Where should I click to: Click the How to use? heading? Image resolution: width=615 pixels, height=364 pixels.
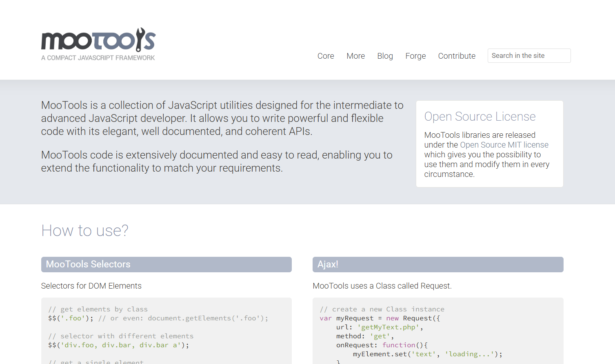point(84,230)
